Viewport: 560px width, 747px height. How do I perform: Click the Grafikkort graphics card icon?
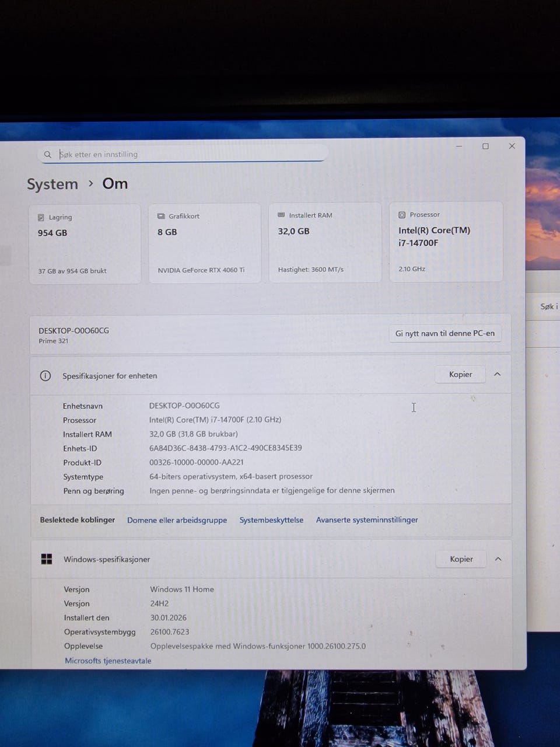pyautogui.click(x=161, y=217)
